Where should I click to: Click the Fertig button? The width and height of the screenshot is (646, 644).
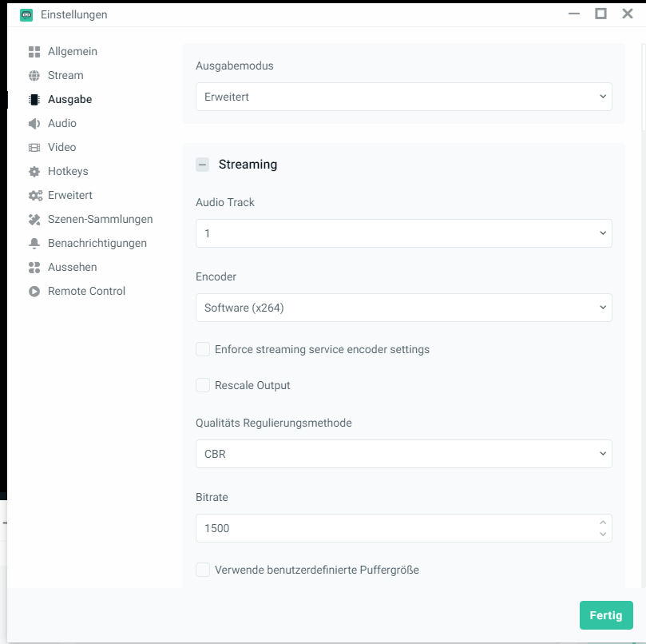tap(605, 615)
